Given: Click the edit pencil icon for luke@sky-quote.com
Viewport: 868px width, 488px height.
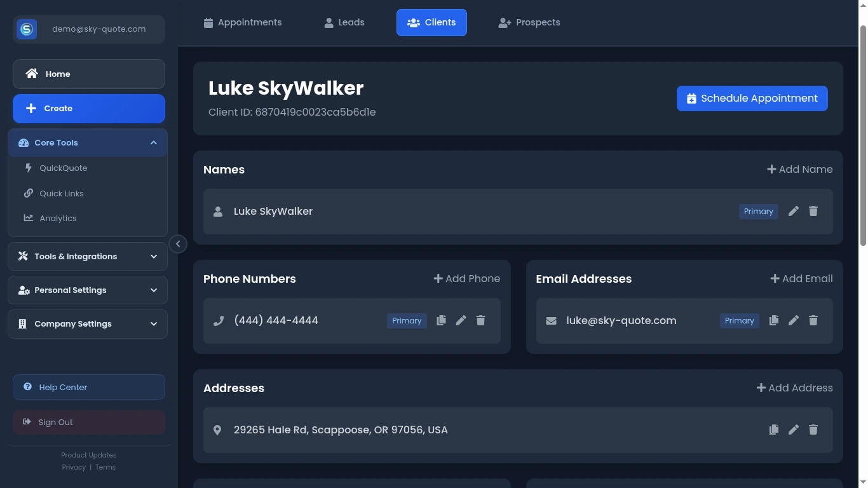Looking at the screenshot, I should tap(794, 320).
